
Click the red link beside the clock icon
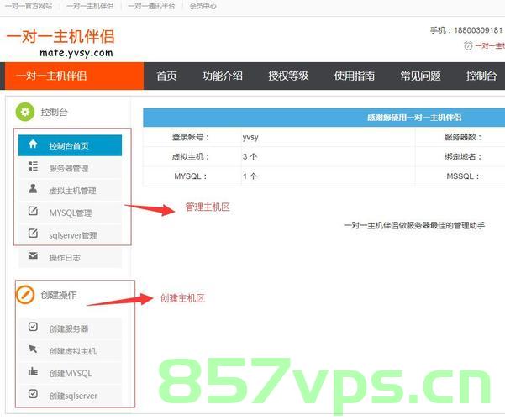[x=490, y=45]
